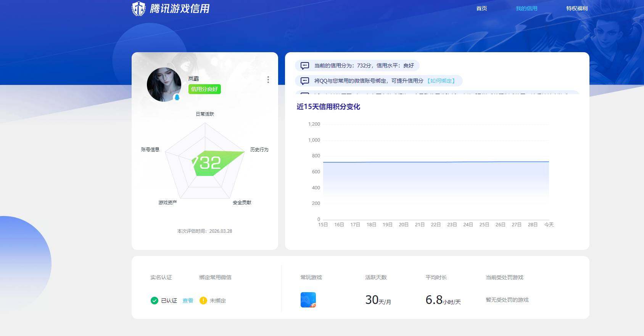
Task: Click the username 岚霸
Action: coord(193,78)
